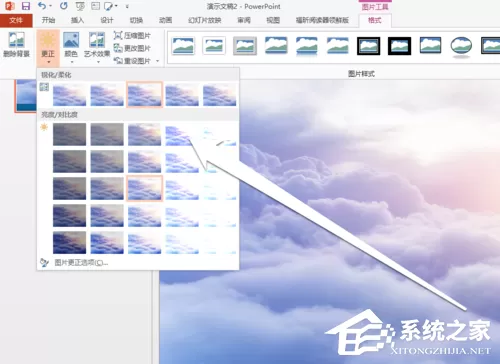Click the Undo arrow icon

(x=41, y=6)
